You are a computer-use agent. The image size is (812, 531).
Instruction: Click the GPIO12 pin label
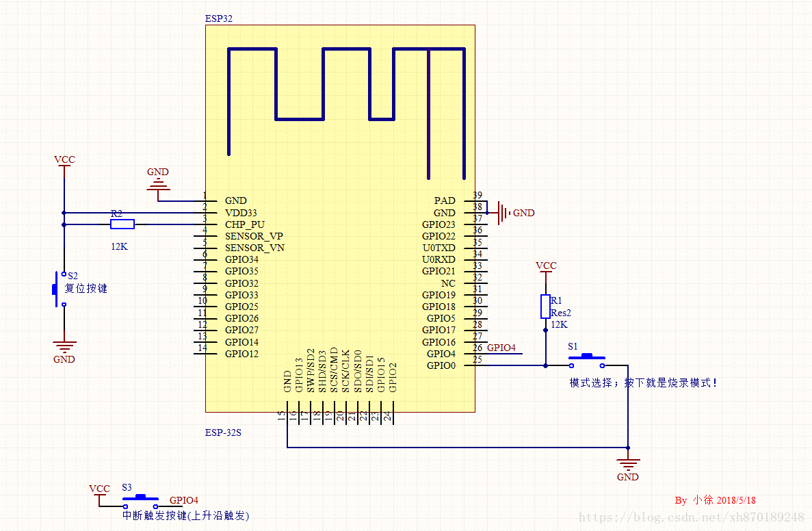(x=242, y=354)
